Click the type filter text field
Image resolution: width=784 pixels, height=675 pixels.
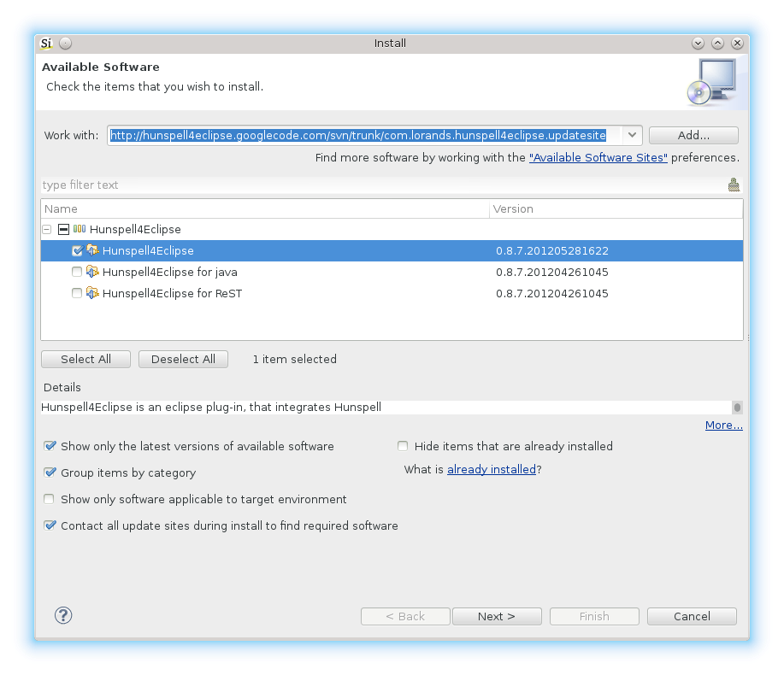coord(382,185)
